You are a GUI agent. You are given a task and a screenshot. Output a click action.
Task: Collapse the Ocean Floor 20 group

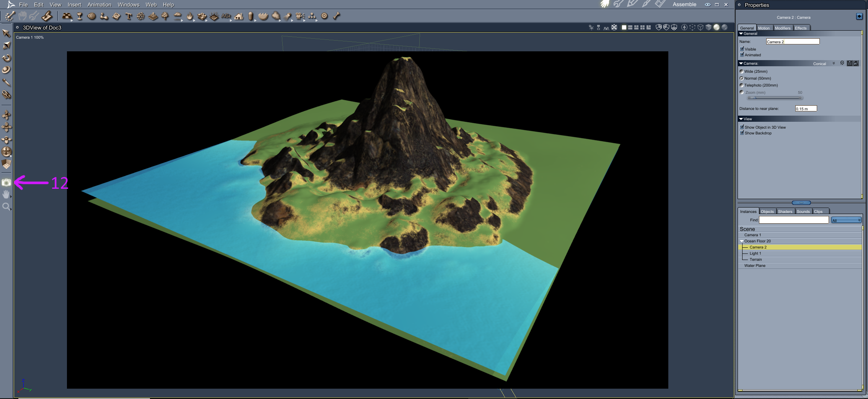coord(742,241)
